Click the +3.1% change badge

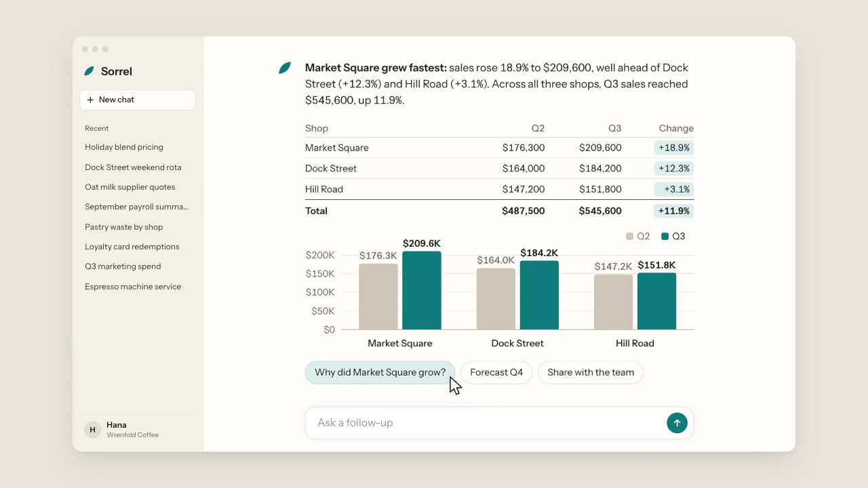click(674, 189)
